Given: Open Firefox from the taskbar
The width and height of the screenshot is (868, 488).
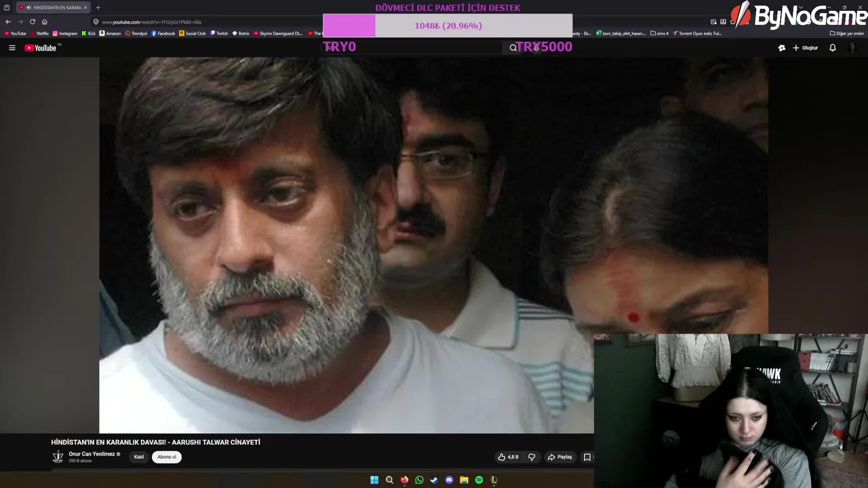Looking at the screenshot, I should pyautogui.click(x=404, y=480).
